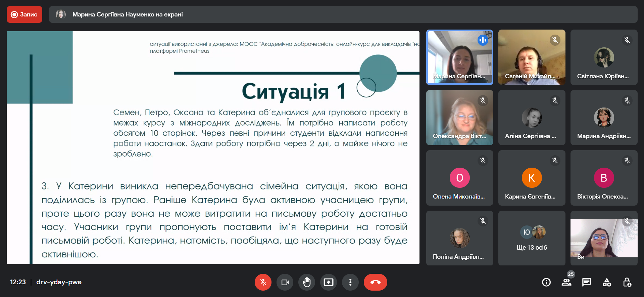Click the presentation banner 'Марина Сергіївна Науменко на екрані'
This screenshot has height=297, width=644.
coord(128,14)
